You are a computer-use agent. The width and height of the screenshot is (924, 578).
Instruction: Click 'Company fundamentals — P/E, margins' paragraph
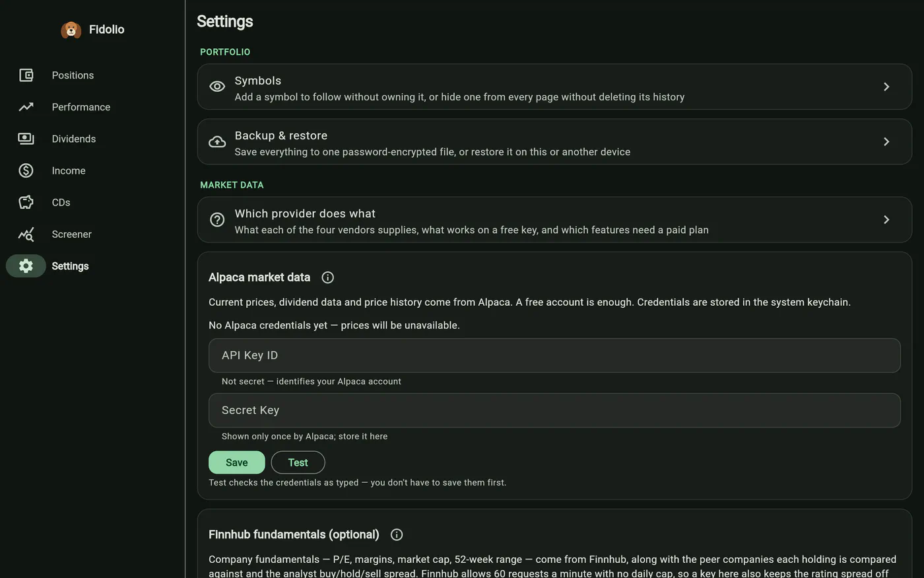pyautogui.click(x=552, y=566)
